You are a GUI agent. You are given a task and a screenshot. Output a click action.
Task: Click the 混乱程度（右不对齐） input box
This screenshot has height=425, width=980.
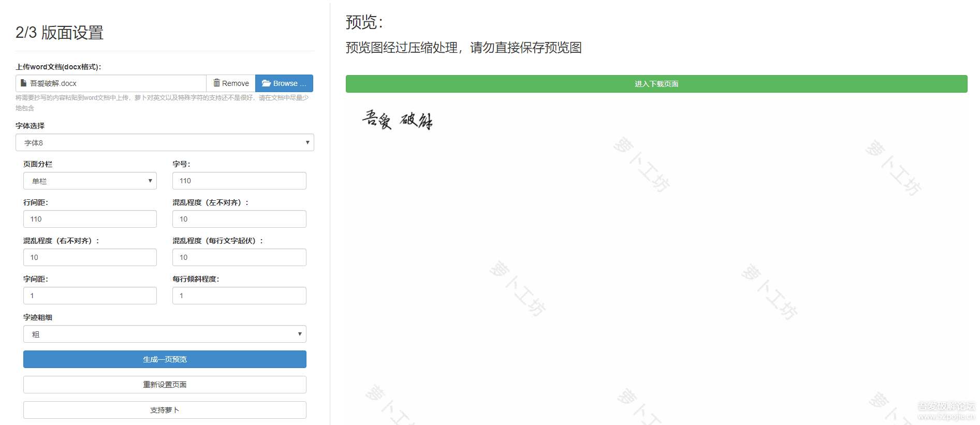click(x=90, y=258)
